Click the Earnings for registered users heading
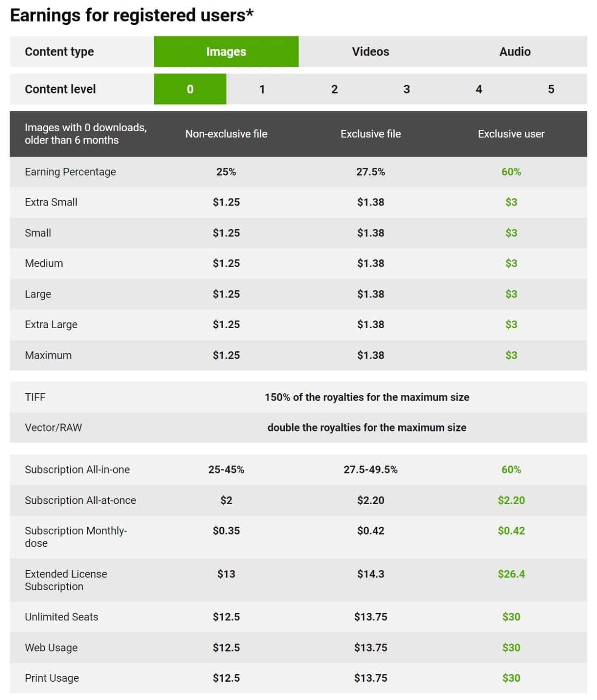The height and width of the screenshot is (700, 597). tap(132, 15)
